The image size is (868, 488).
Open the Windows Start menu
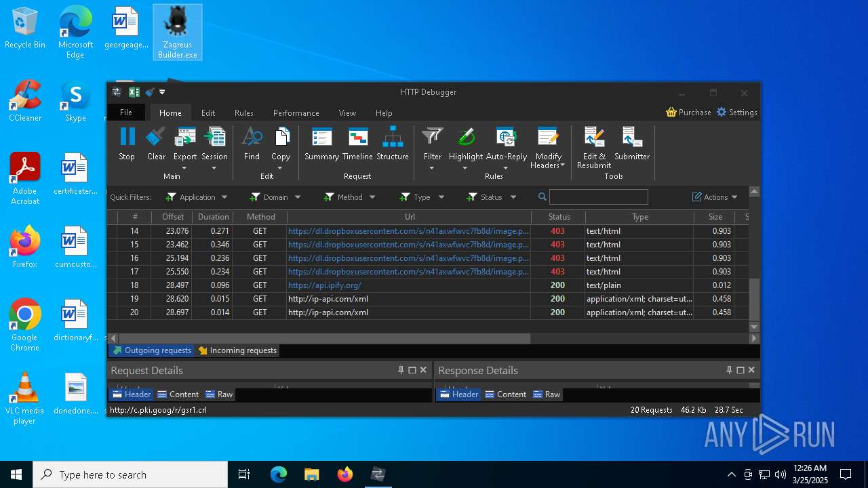click(16, 474)
